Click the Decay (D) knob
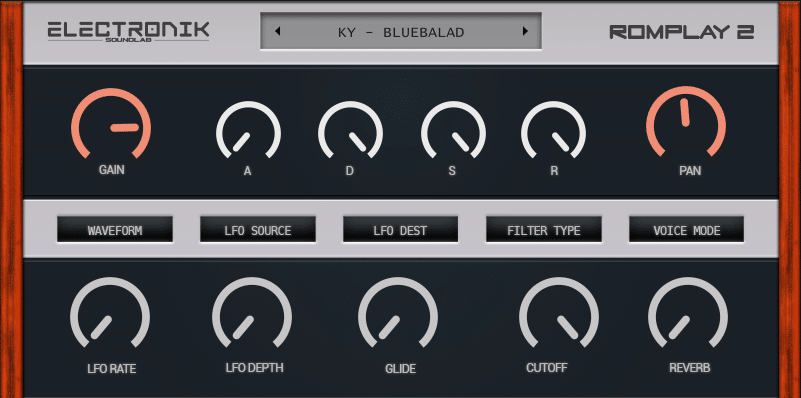 click(x=350, y=129)
